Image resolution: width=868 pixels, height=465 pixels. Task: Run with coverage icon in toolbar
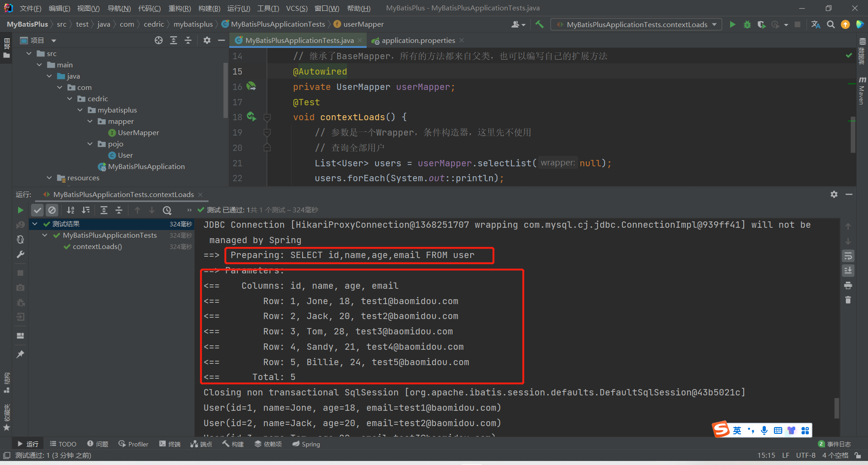tap(761, 24)
